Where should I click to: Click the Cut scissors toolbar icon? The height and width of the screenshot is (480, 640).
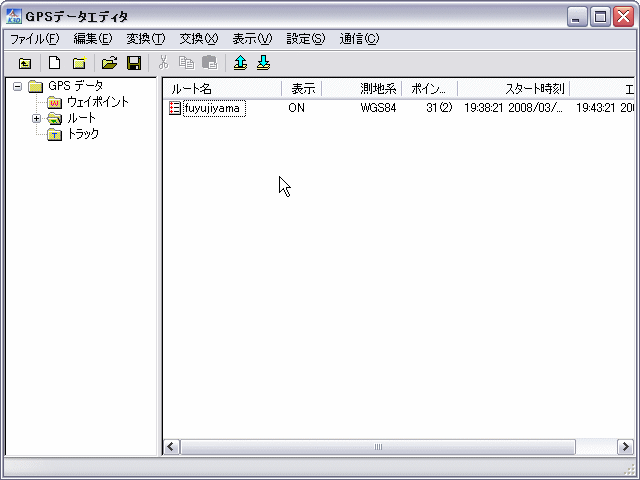[163, 63]
